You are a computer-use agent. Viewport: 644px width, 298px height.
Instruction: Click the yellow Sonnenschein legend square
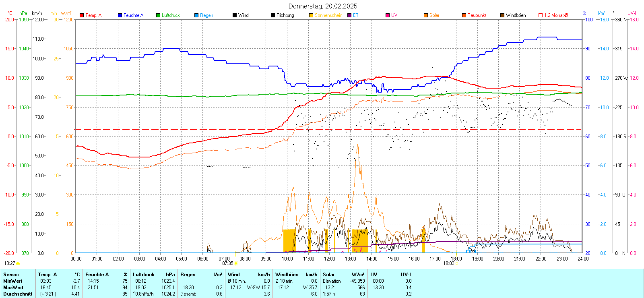click(311, 15)
